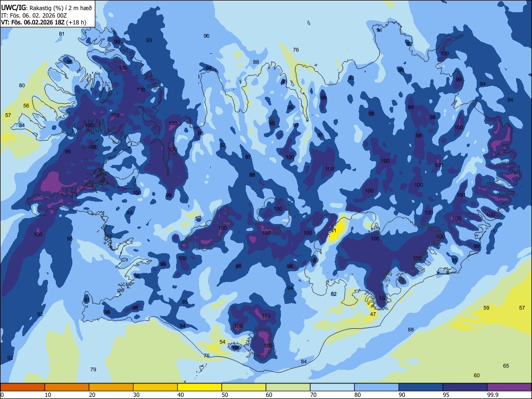Select the navy 95–99.9 legend swatch

(x=465, y=387)
